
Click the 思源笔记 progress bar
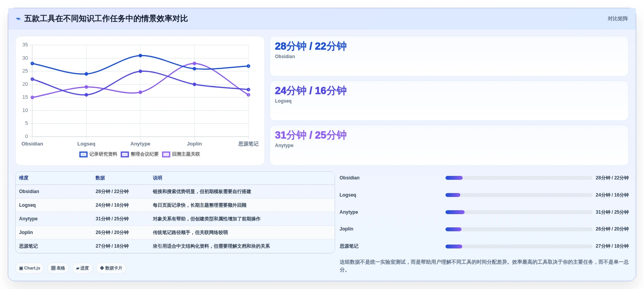pos(519,246)
